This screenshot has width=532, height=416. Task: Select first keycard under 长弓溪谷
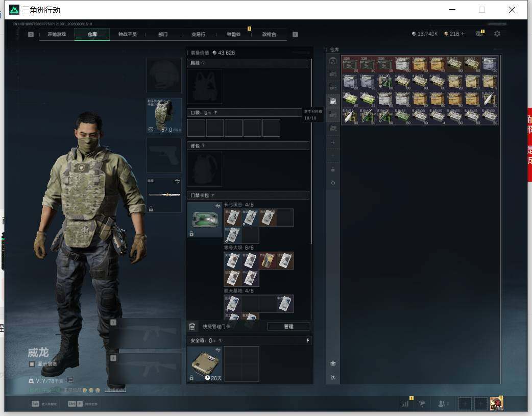(x=232, y=217)
